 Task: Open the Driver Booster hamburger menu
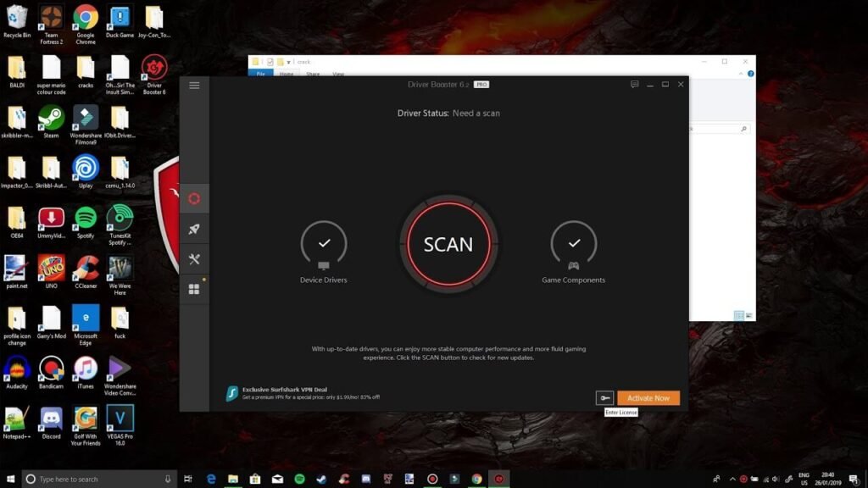pyautogui.click(x=194, y=86)
